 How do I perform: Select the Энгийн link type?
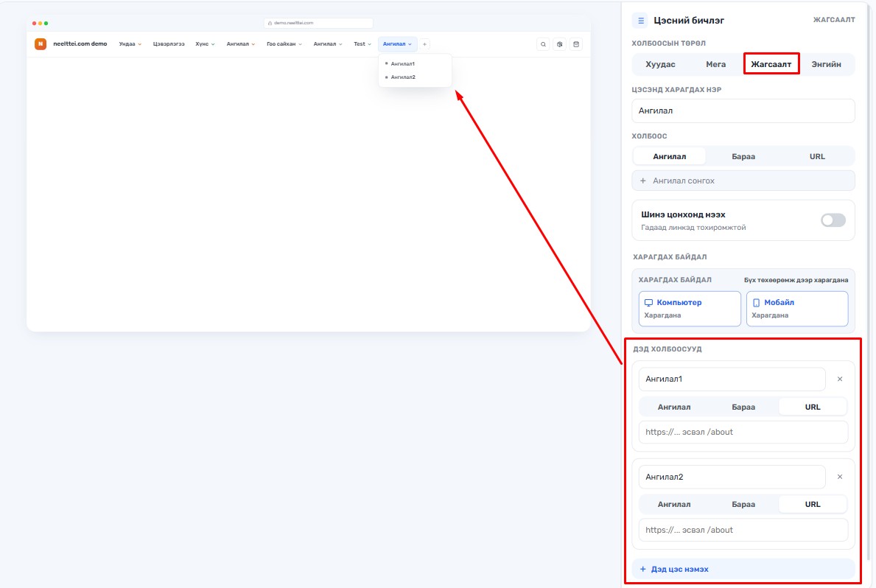pos(827,64)
